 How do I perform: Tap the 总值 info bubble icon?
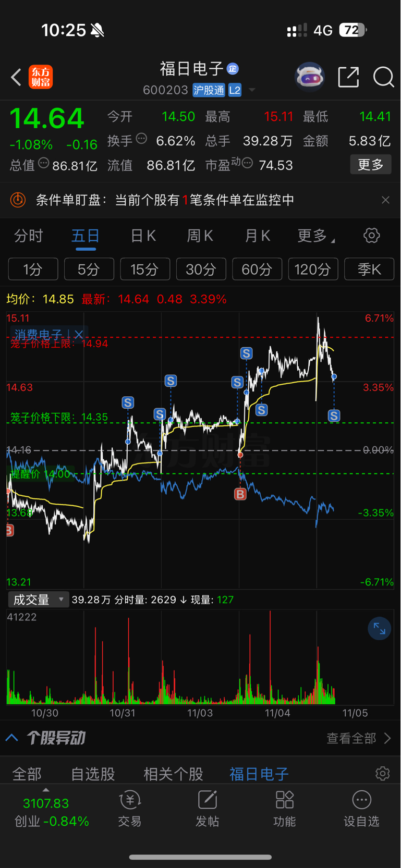click(x=44, y=163)
